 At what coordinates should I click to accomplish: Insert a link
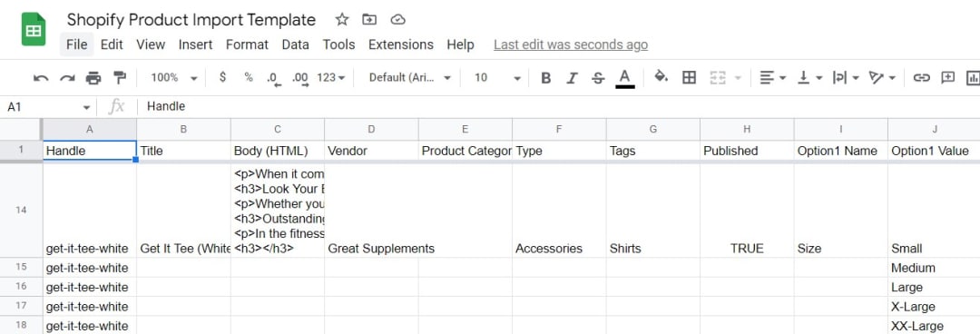(x=921, y=77)
